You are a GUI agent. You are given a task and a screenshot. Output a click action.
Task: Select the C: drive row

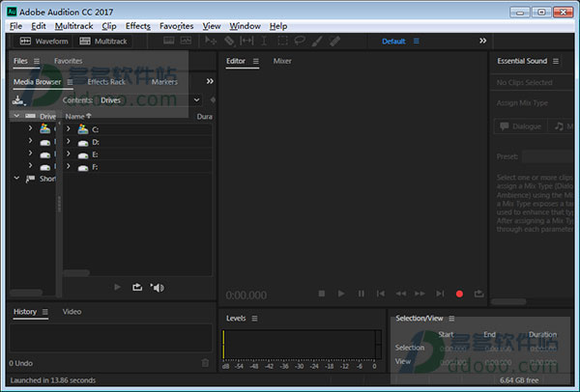click(x=137, y=129)
